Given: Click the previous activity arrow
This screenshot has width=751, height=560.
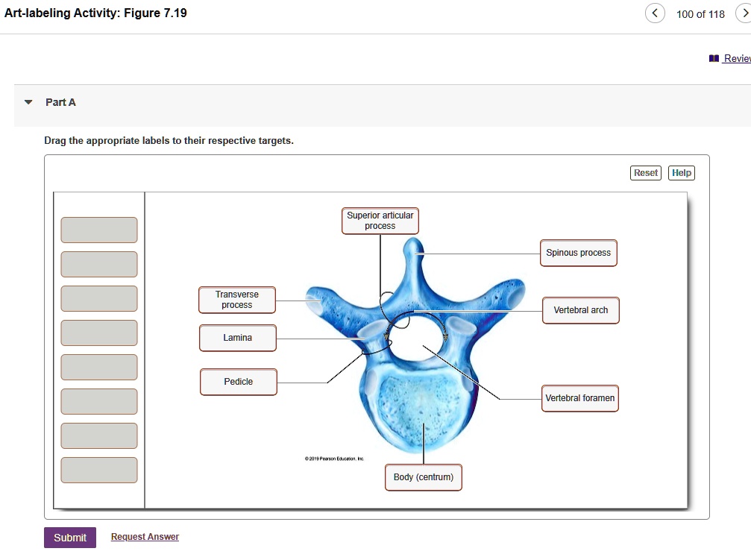Looking at the screenshot, I should click(654, 13).
